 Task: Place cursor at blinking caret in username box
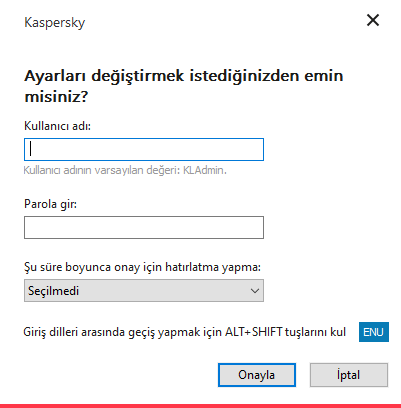tap(31, 149)
